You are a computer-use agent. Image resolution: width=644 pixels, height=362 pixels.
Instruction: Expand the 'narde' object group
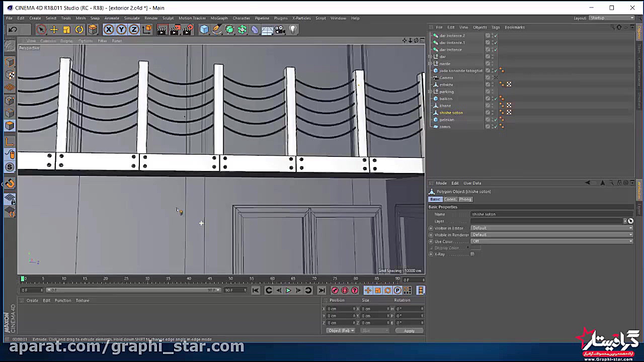(430, 64)
